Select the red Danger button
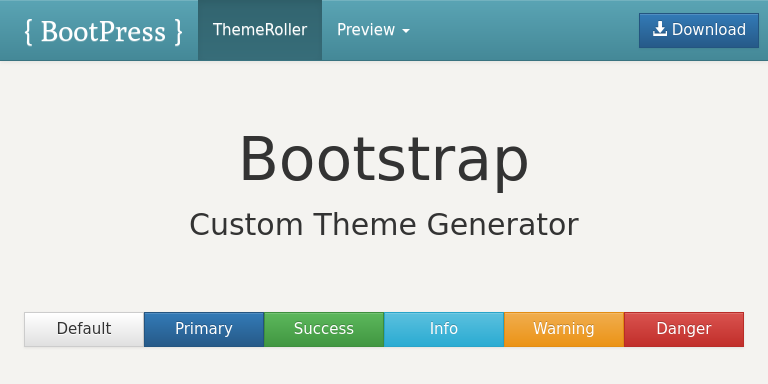The image size is (768, 384). (x=684, y=329)
